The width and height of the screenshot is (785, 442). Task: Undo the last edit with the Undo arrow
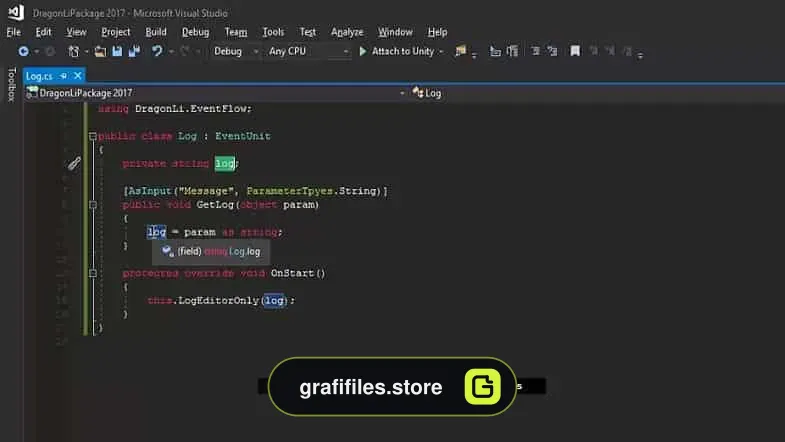coord(157,51)
